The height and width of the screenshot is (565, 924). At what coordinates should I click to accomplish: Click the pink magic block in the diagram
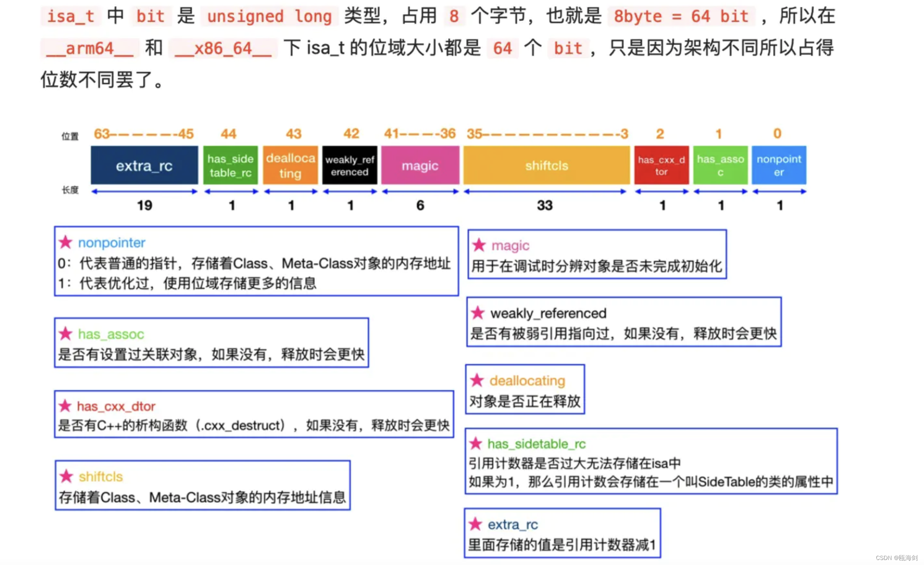(420, 165)
